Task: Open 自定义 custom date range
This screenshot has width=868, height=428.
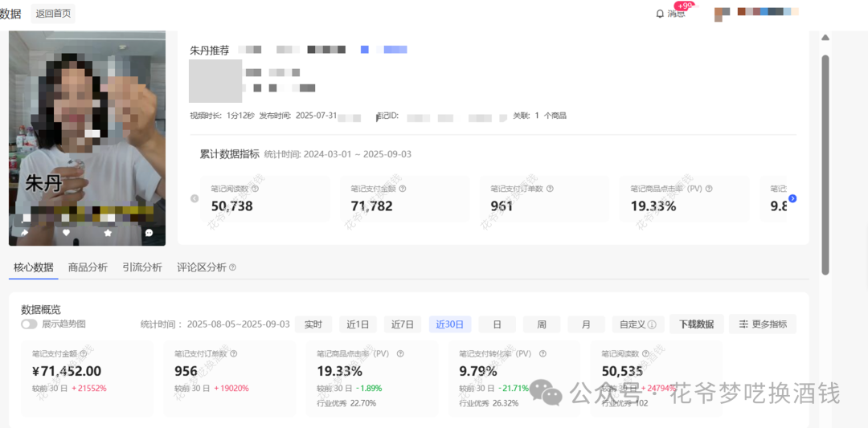Action: click(x=638, y=324)
